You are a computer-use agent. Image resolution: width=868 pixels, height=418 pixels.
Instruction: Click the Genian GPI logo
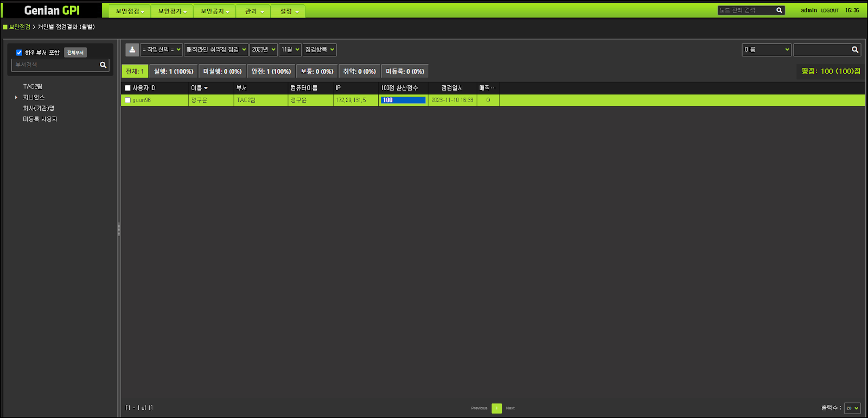pos(52,10)
